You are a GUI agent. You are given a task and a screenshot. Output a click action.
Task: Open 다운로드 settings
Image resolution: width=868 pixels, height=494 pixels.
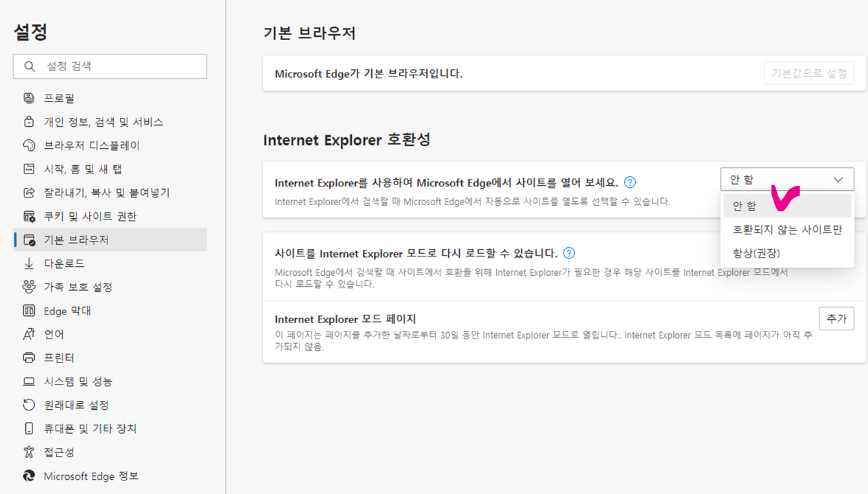point(110,264)
